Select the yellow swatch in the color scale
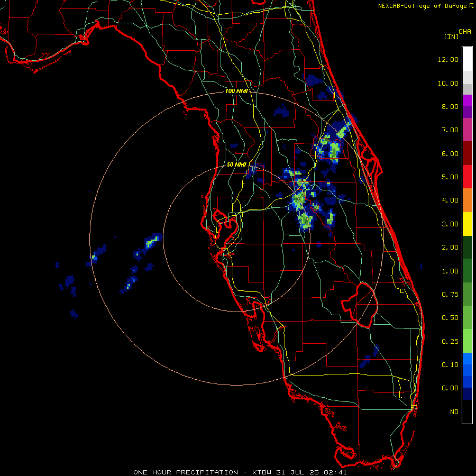Screen dimensions: 476x476 (467, 224)
